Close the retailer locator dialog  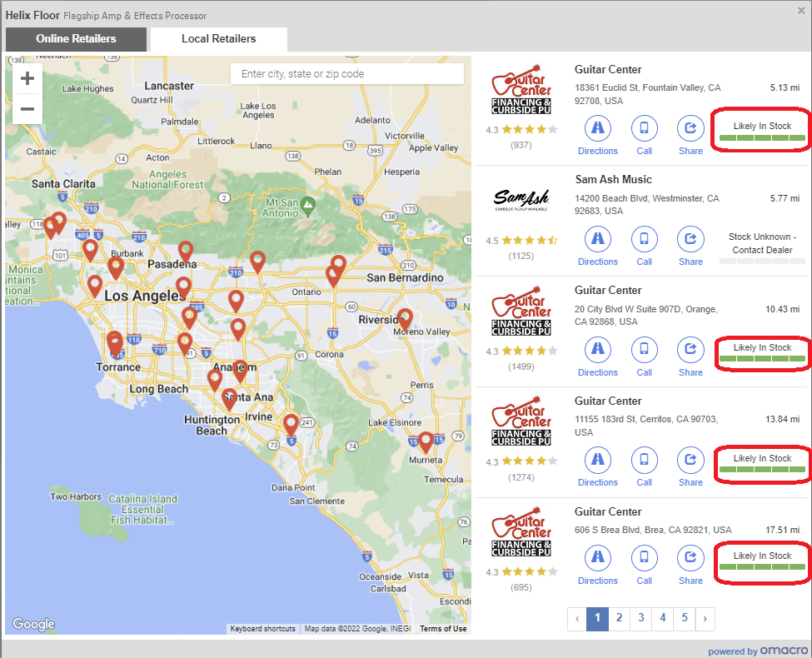(801, 10)
